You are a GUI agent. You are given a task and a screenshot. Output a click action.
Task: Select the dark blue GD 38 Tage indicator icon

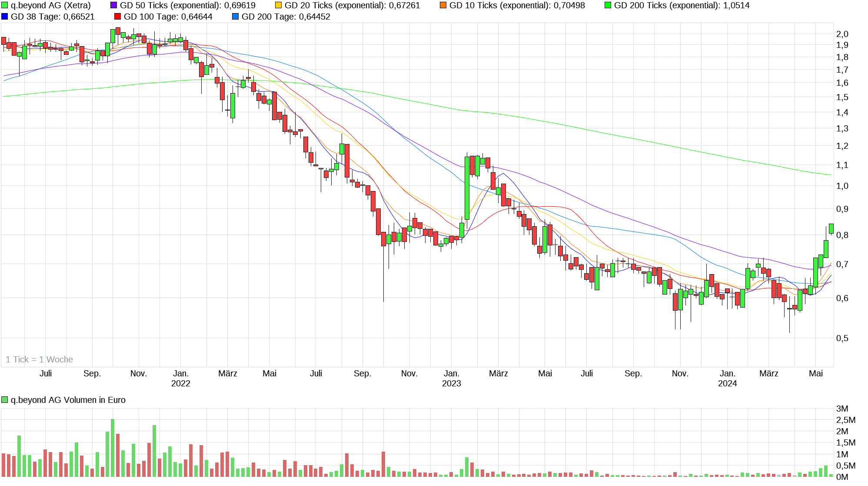[4, 17]
